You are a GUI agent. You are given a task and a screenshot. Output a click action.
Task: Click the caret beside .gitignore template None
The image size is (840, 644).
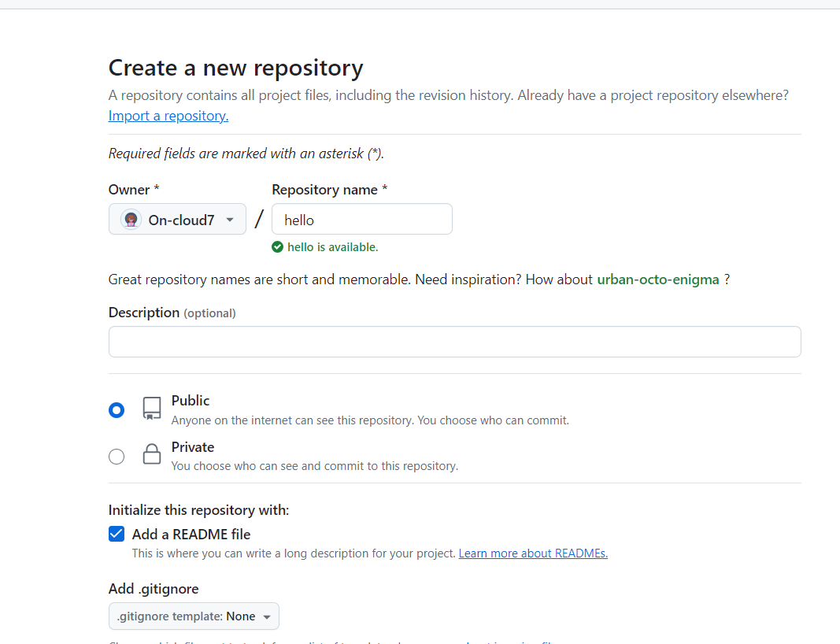(267, 617)
